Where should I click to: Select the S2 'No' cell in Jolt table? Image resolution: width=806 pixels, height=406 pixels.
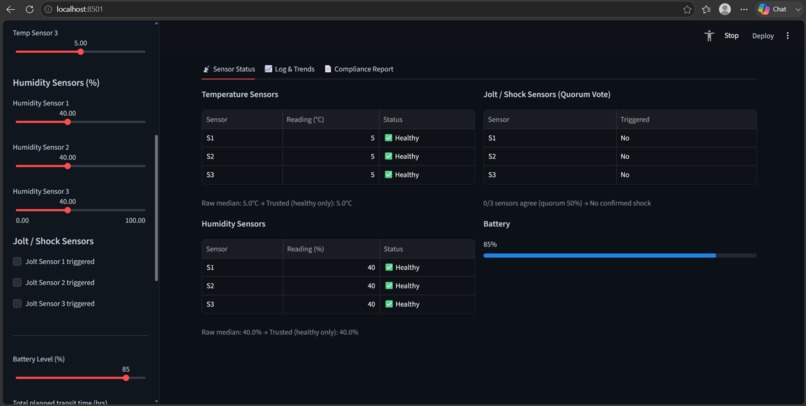pos(686,156)
